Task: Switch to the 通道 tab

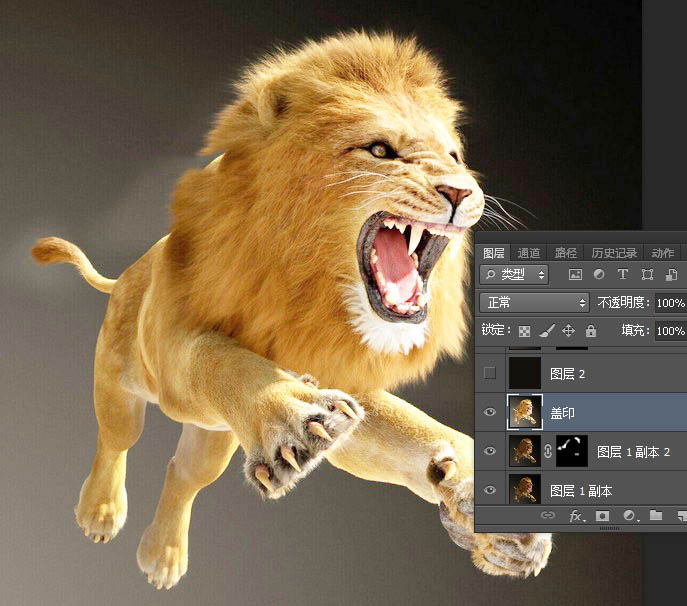Action: [529, 253]
